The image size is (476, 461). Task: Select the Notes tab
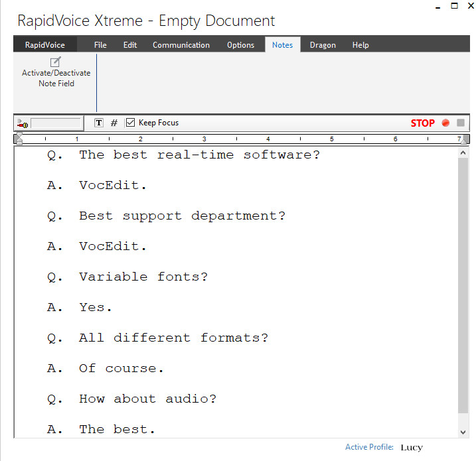point(282,45)
